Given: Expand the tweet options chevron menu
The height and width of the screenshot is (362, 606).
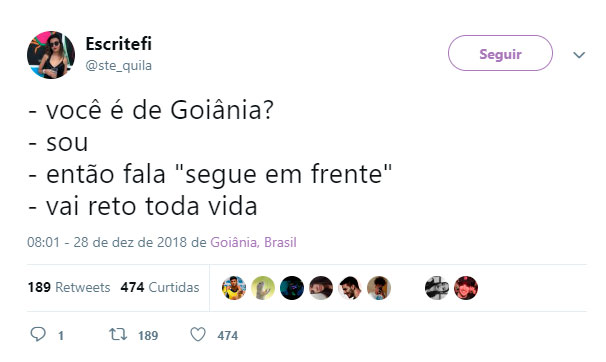Looking at the screenshot, I should tap(579, 55).
